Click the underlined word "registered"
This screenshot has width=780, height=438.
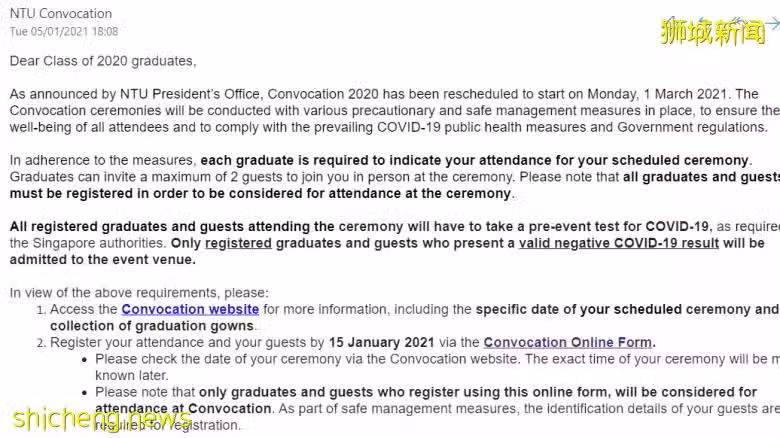coord(238,243)
